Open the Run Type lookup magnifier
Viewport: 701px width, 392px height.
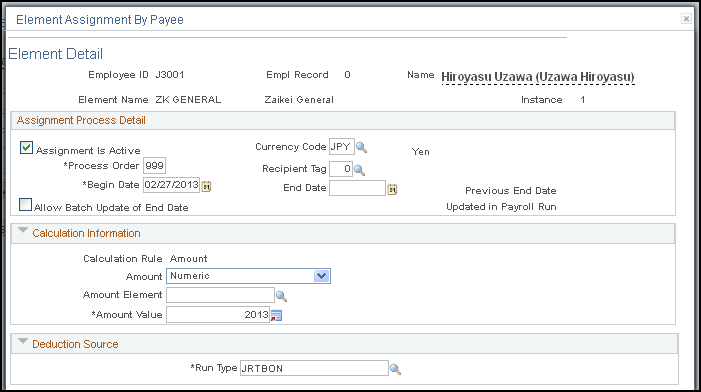coord(395,369)
